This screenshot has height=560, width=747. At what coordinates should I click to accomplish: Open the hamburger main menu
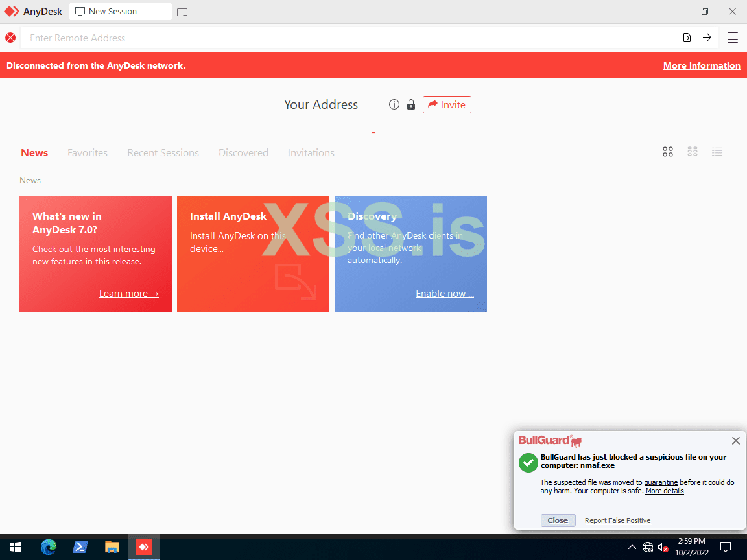pos(733,38)
